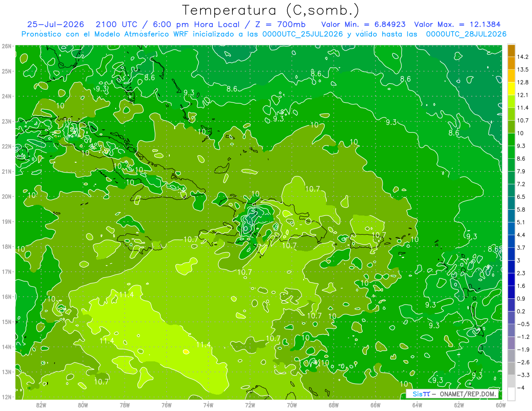Viewport: 532px width, 411px height.
Task: Click the 78W longitude axis label
Action: point(125,405)
